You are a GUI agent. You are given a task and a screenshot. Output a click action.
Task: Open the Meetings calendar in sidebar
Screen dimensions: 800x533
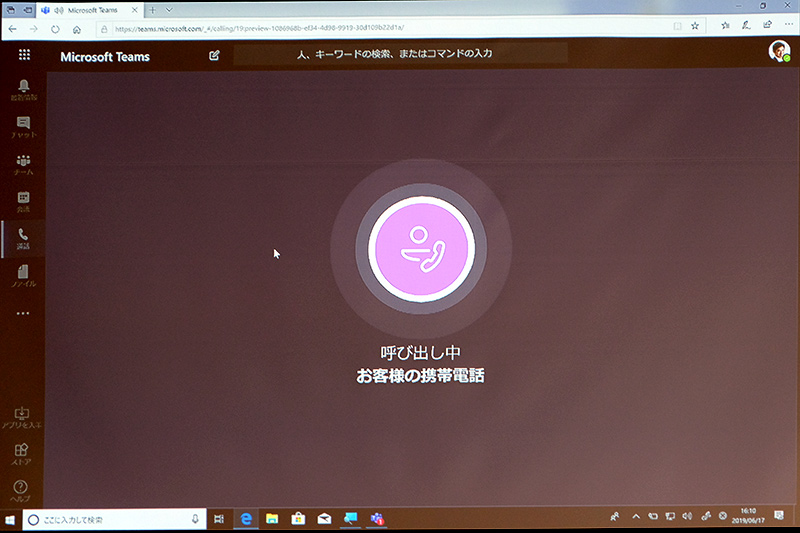pos(23,202)
